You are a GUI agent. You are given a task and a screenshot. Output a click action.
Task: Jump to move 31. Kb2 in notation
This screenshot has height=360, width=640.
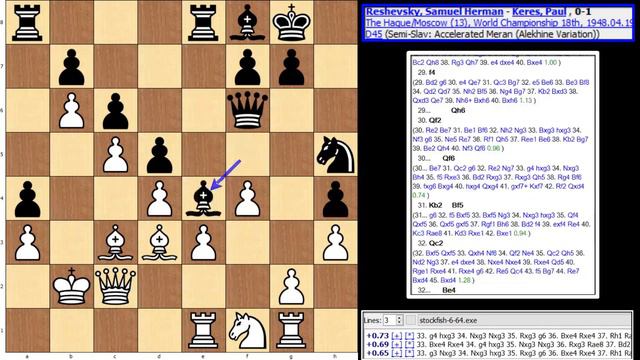(436, 205)
